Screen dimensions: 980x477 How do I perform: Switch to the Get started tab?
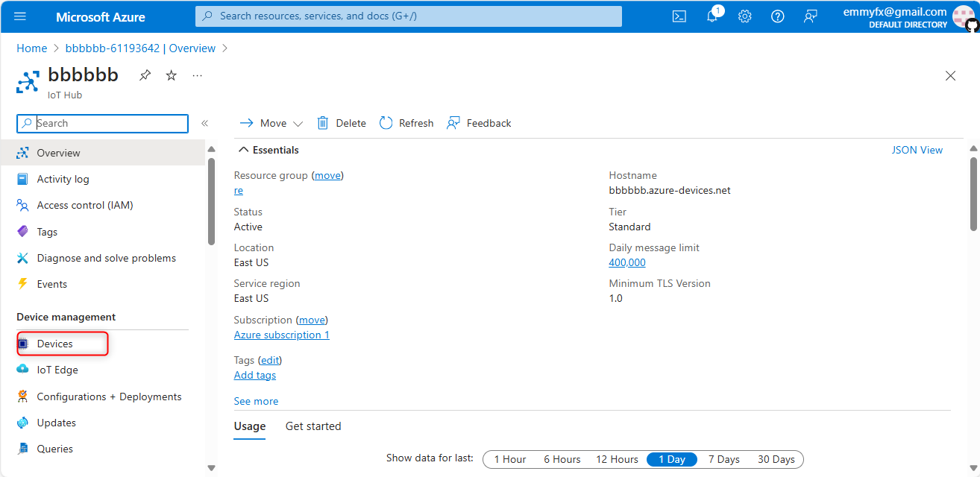pyautogui.click(x=313, y=426)
